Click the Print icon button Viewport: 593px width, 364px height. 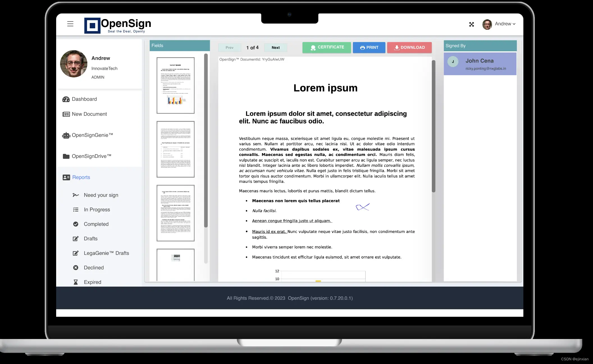point(369,47)
